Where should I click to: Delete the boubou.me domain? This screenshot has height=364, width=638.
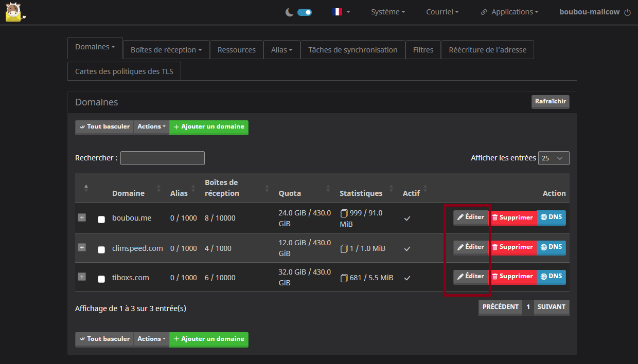512,218
